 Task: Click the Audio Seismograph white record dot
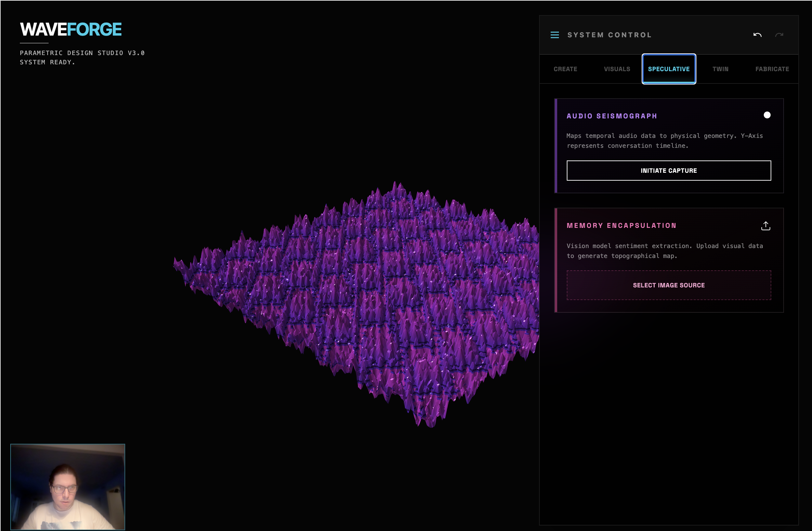pos(767,115)
